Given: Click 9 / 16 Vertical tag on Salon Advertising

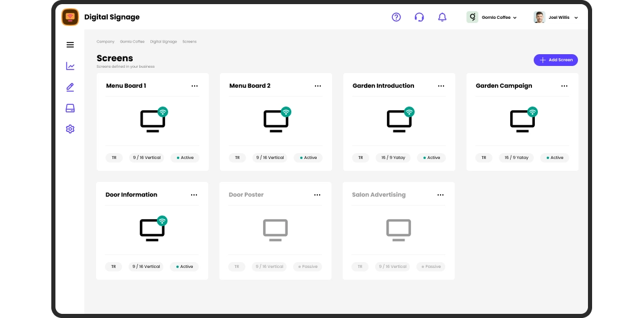Looking at the screenshot, I should tap(393, 267).
